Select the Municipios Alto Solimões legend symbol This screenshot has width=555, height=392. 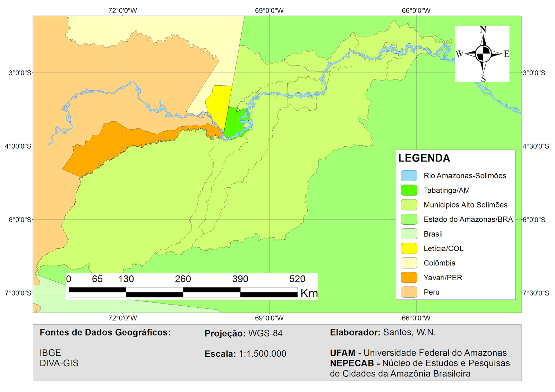click(x=410, y=205)
